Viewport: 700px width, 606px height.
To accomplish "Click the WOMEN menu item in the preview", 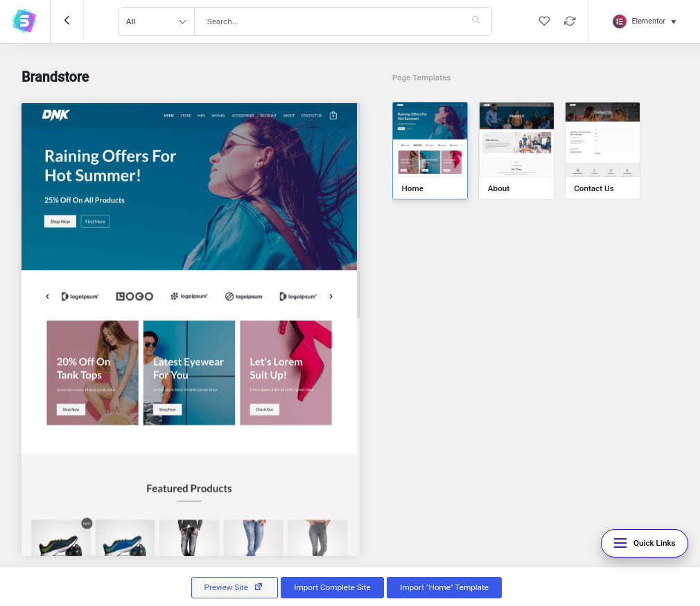I will (x=218, y=116).
